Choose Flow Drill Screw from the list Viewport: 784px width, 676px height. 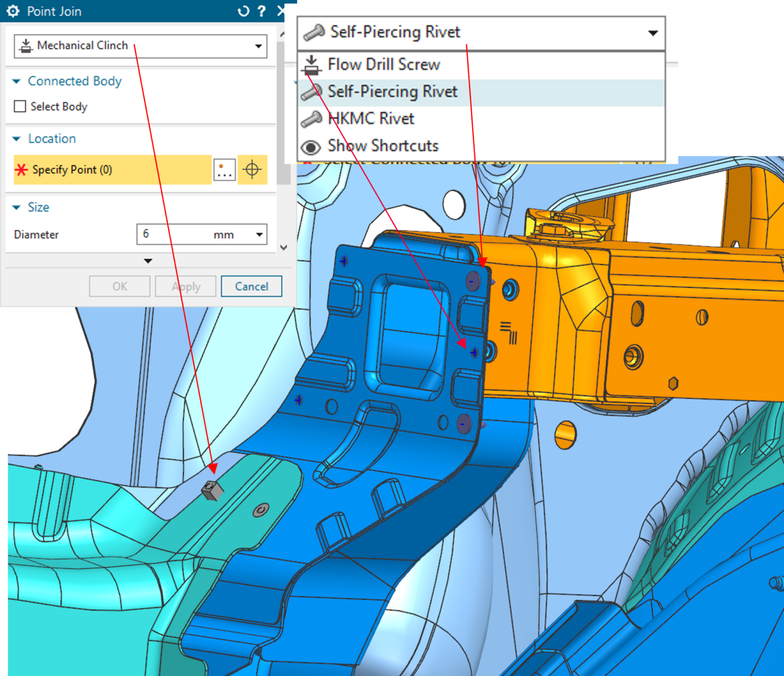coord(383,64)
